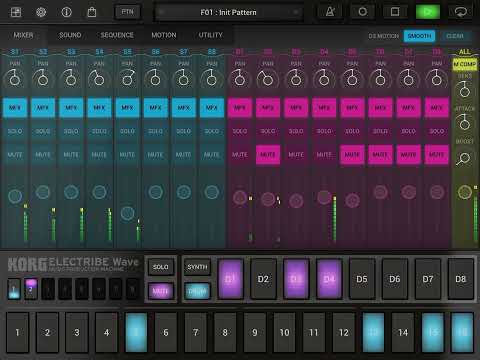
Task: Open the F01 : Init Pattern selector
Action: pyautogui.click(x=228, y=12)
